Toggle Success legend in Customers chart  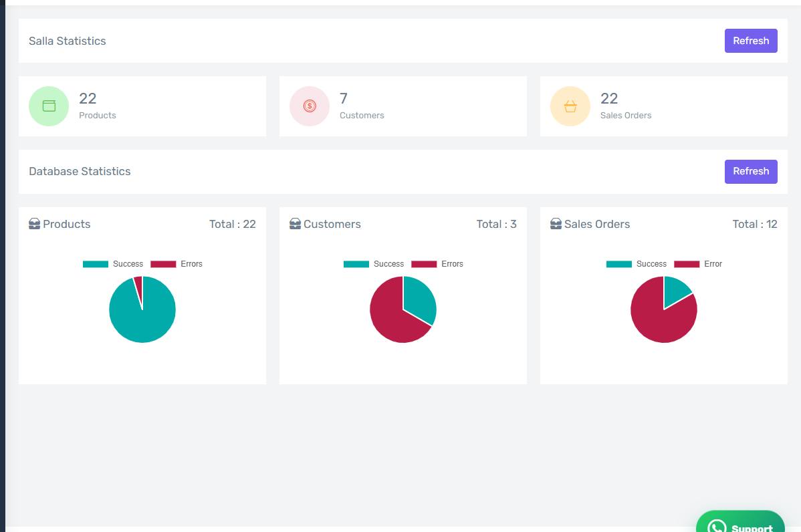coord(374,264)
